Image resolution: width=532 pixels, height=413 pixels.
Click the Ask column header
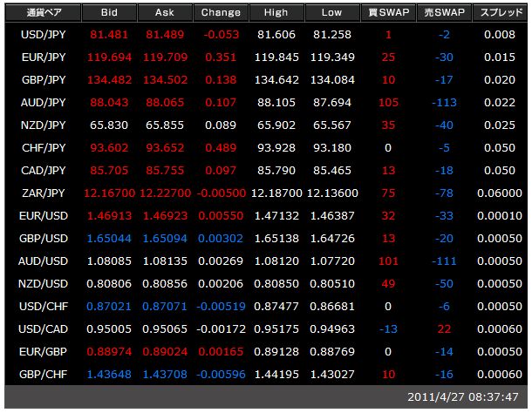coord(165,12)
